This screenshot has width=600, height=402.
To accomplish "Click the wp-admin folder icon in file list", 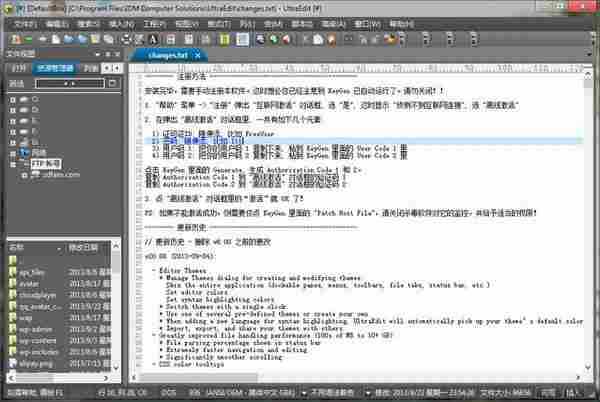I will [x=12, y=329].
